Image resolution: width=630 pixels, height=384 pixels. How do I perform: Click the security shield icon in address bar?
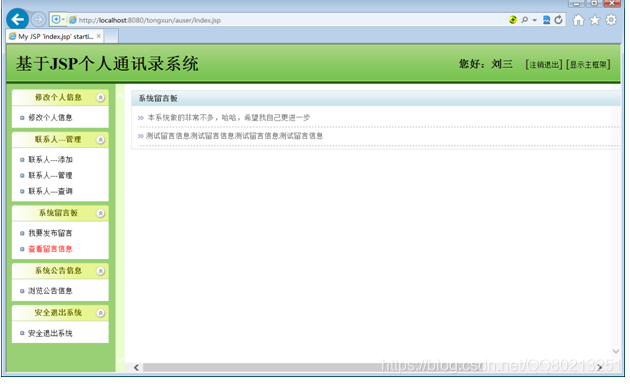[x=56, y=20]
